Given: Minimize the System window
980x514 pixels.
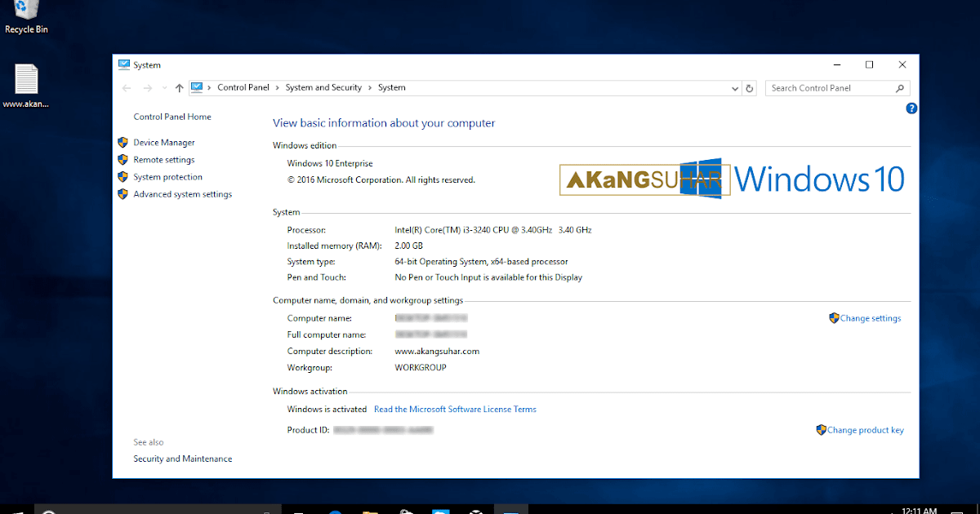Looking at the screenshot, I should pos(836,64).
